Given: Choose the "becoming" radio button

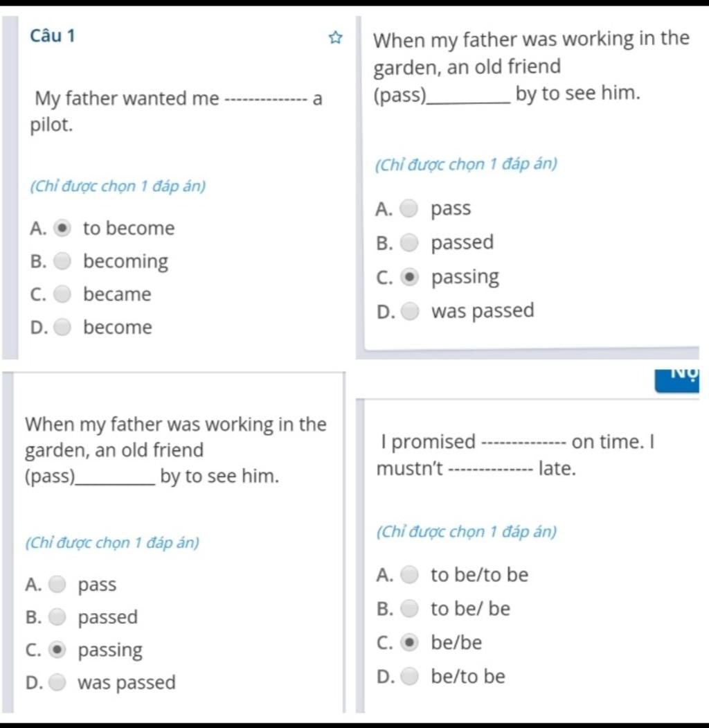Looking at the screenshot, I should [x=62, y=262].
